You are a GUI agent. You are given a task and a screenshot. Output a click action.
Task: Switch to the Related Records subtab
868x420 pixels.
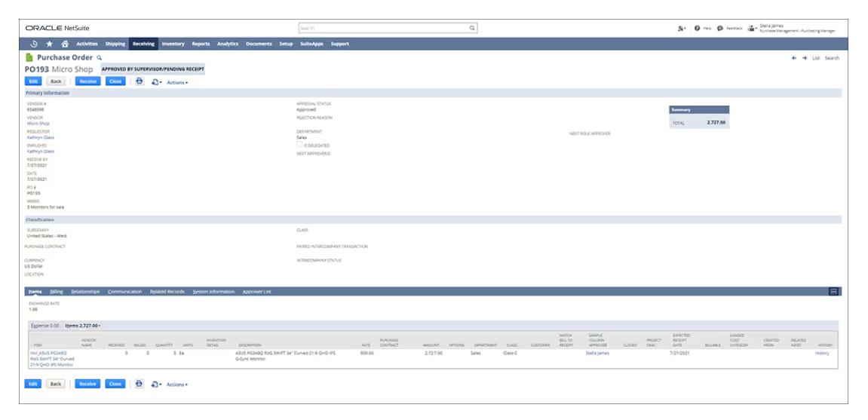[167, 291]
